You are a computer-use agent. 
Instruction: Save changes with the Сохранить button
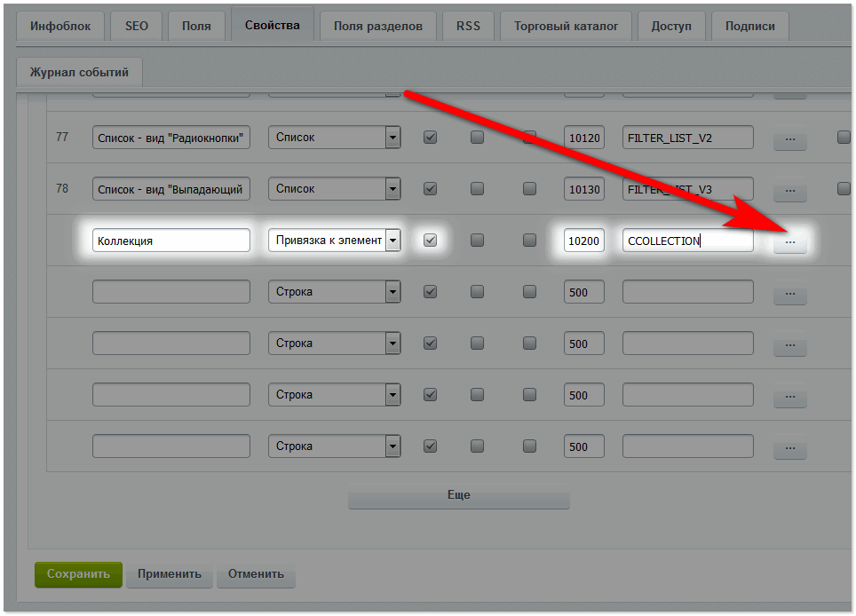coord(78,574)
